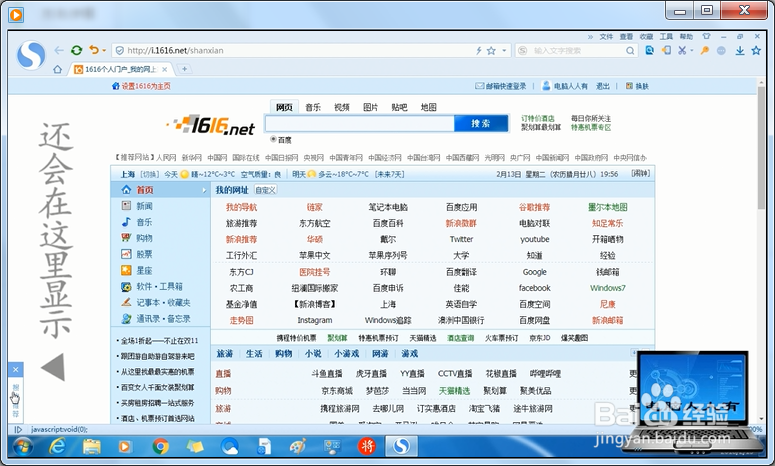
Task: Open the 查看 menu
Action: [x=626, y=37]
